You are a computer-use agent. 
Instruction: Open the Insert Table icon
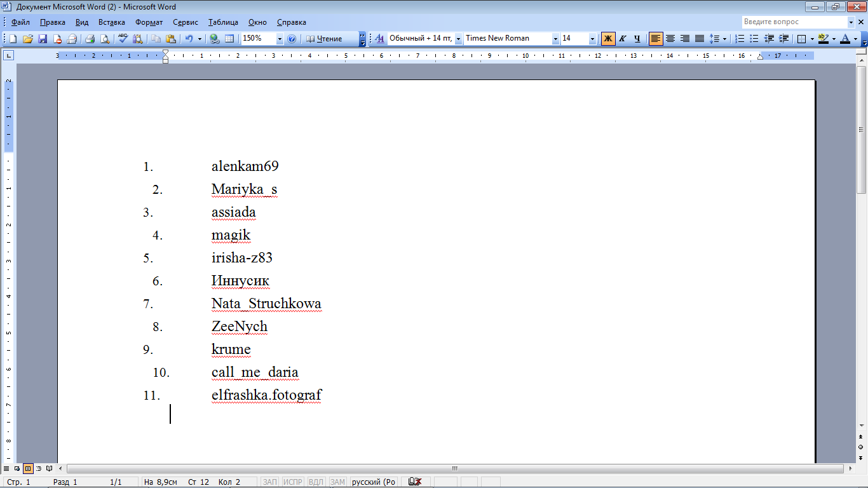(229, 39)
